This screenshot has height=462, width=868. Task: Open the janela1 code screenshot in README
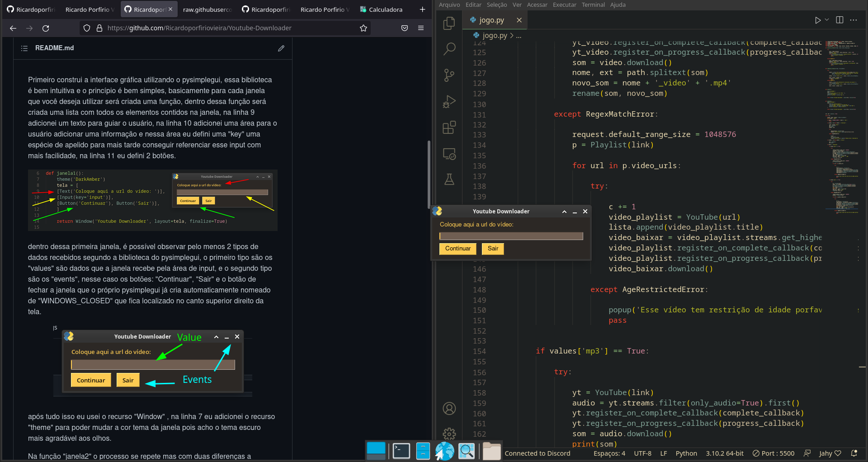click(x=153, y=200)
